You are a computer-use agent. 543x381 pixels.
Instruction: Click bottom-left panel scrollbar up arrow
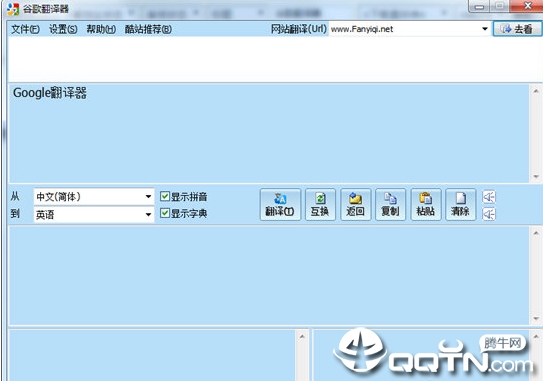[x=302, y=336]
